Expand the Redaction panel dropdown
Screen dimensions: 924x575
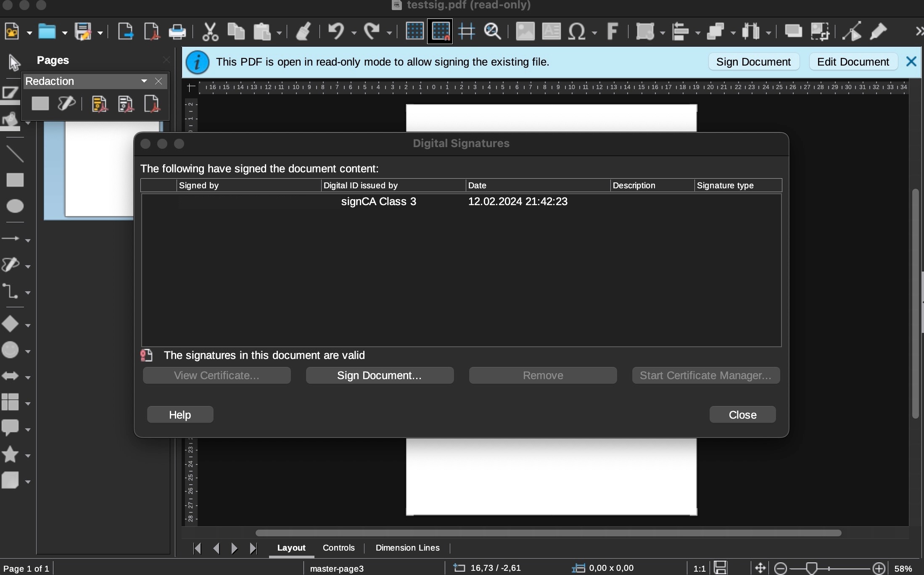[x=143, y=81]
